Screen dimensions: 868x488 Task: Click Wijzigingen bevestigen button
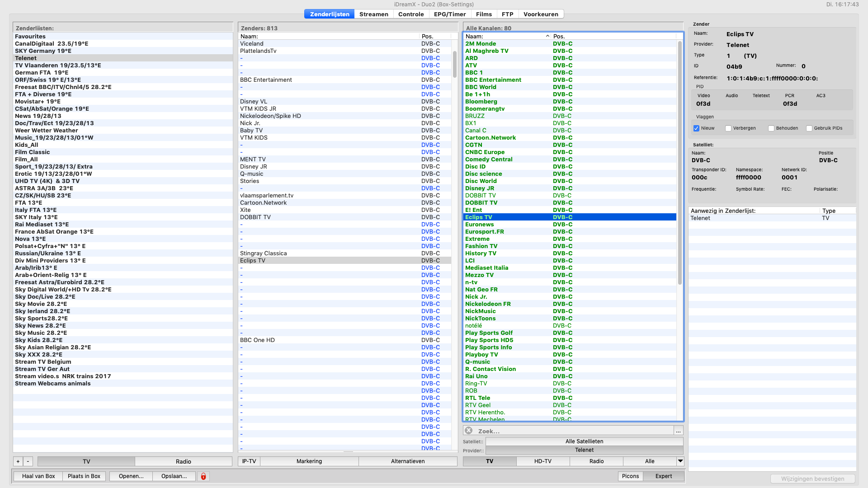pyautogui.click(x=812, y=479)
